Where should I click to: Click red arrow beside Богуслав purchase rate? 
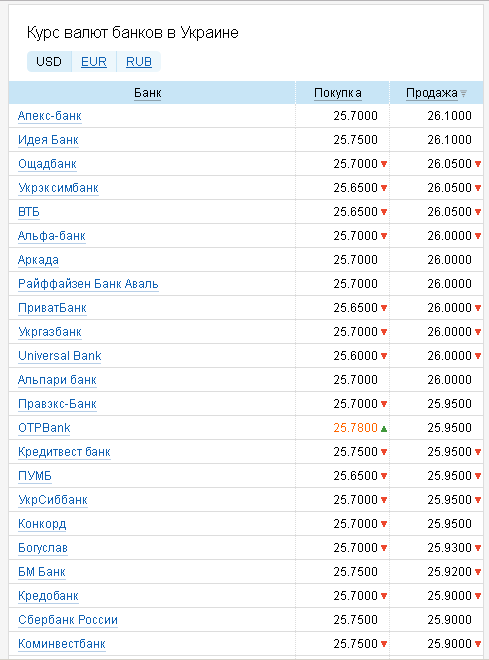pos(384,548)
